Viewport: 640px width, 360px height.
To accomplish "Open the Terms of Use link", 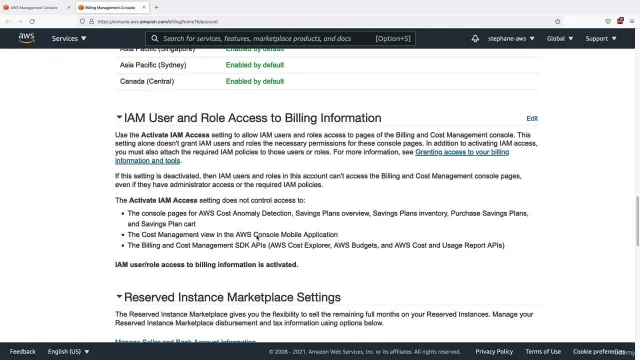I will (x=543, y=351).
